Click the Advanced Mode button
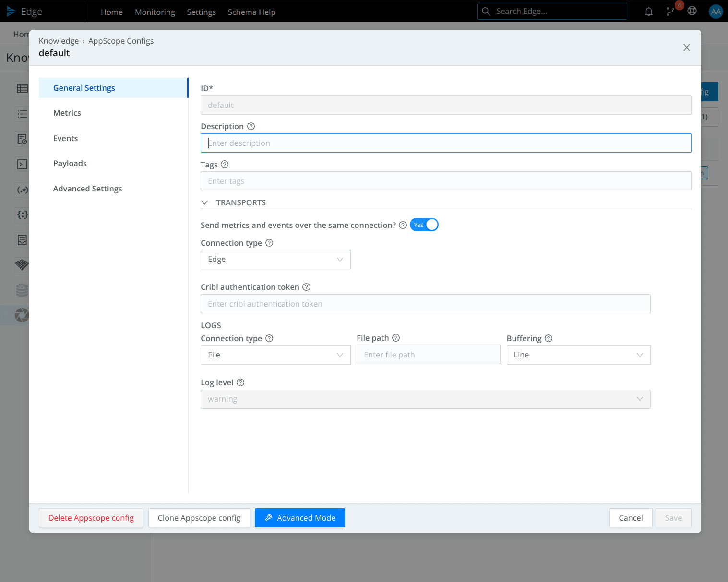 299,518
